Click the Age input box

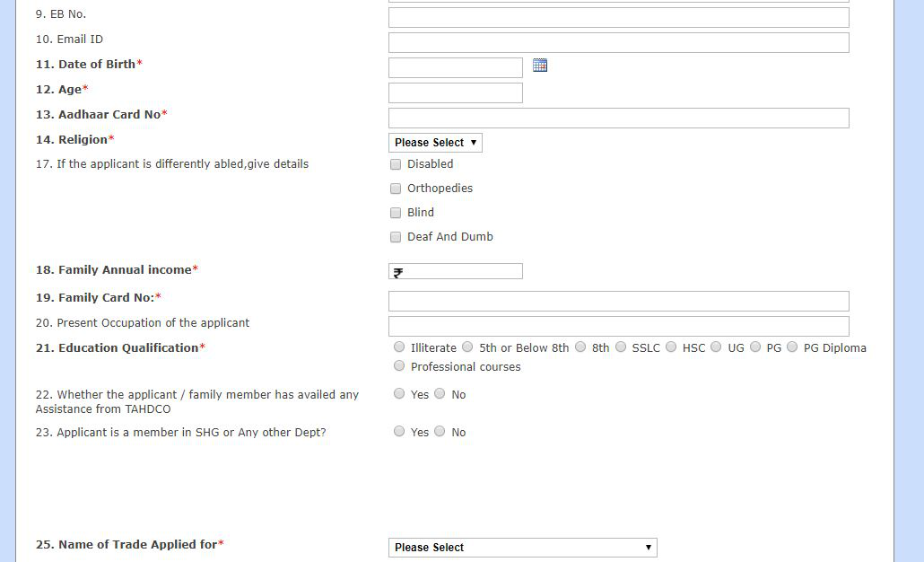454,92
